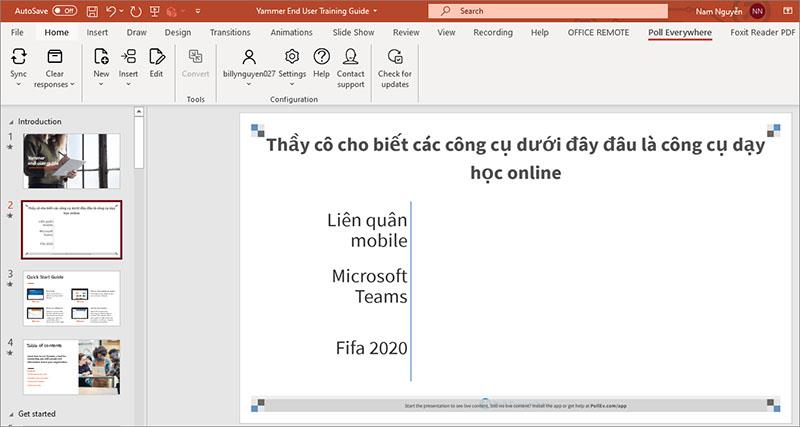Click the Save icon in title bar
This screenshot has height=427, width=800.
pos(92,11)
